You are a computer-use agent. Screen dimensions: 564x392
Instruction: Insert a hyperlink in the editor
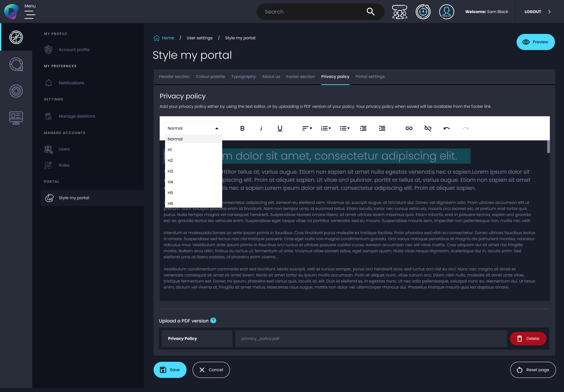(409, 128)
